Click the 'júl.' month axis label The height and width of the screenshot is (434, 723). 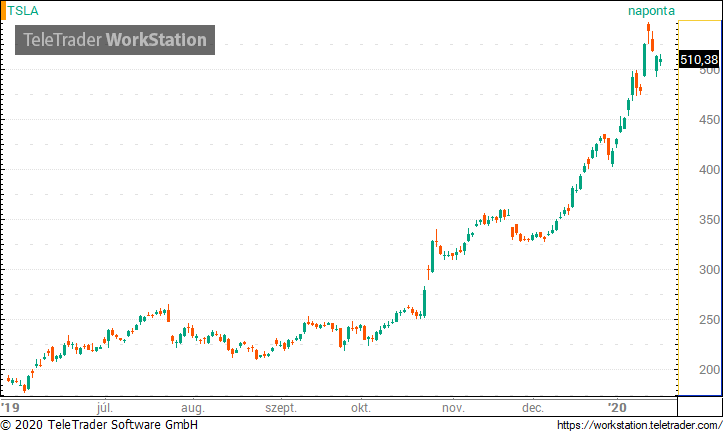point(105,408)
